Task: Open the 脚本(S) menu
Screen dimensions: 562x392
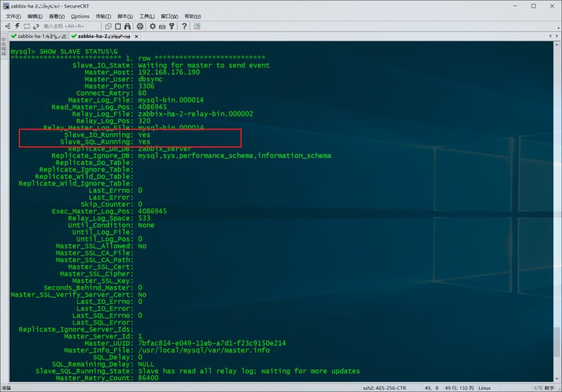Action: (x=125, y=16)
